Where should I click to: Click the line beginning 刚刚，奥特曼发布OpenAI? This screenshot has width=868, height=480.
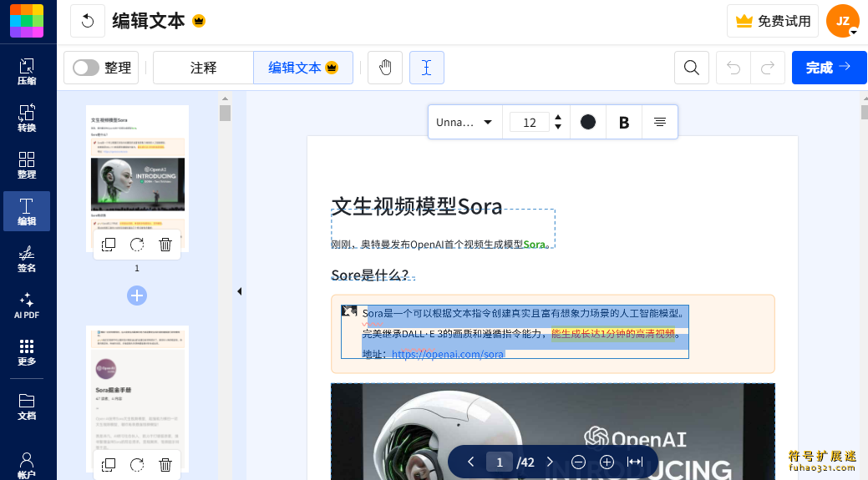(x=441, y=244)
